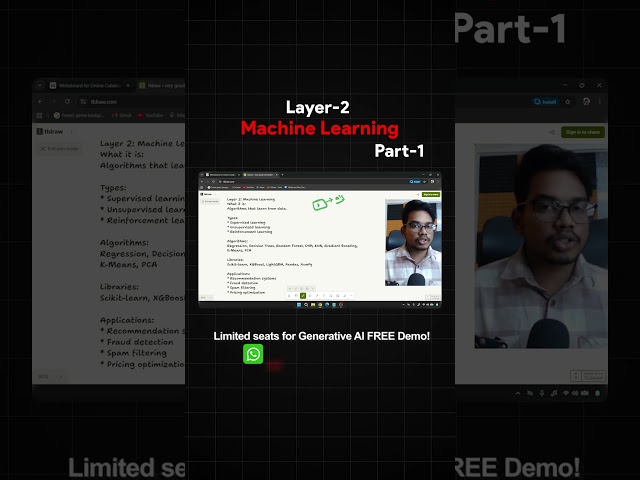Switch to Whiteboard for Online Collab tab in background
The height and width of the screenshot is (480, 640).
click(89, 85)
